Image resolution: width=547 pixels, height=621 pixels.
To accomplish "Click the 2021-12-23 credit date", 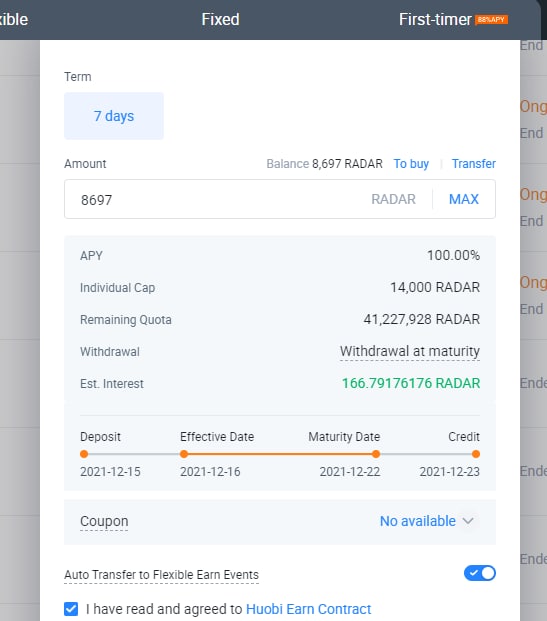I will pos(450,472).
